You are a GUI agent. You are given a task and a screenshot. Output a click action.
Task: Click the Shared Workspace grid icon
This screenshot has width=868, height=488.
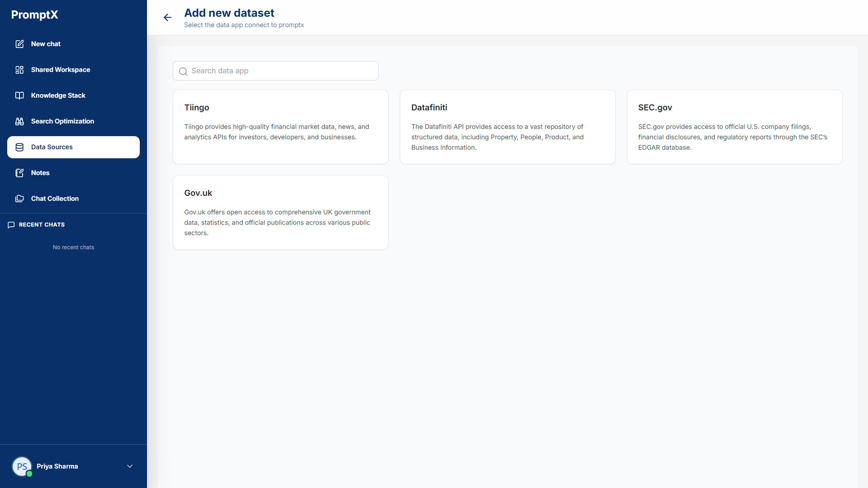pos(19,70)
